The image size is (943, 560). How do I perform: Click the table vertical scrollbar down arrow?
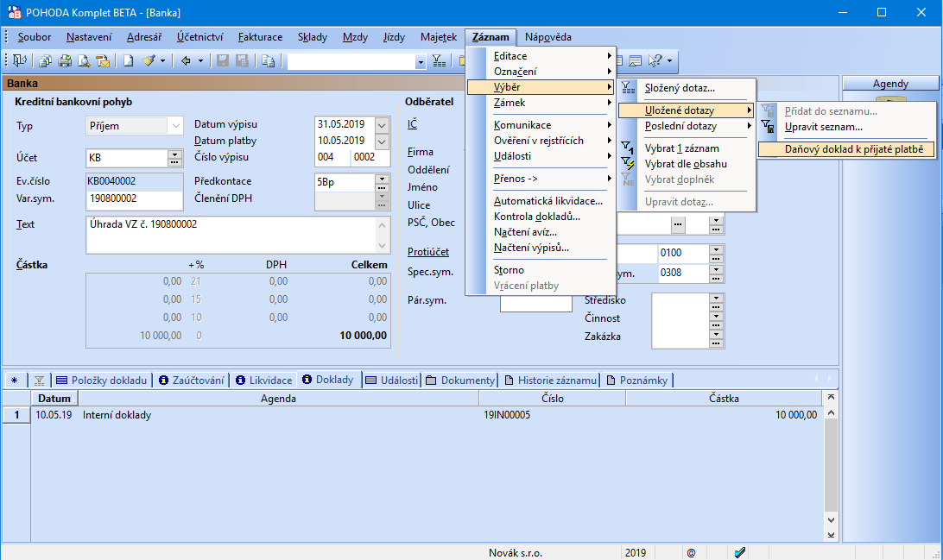[x=831, y=520]
